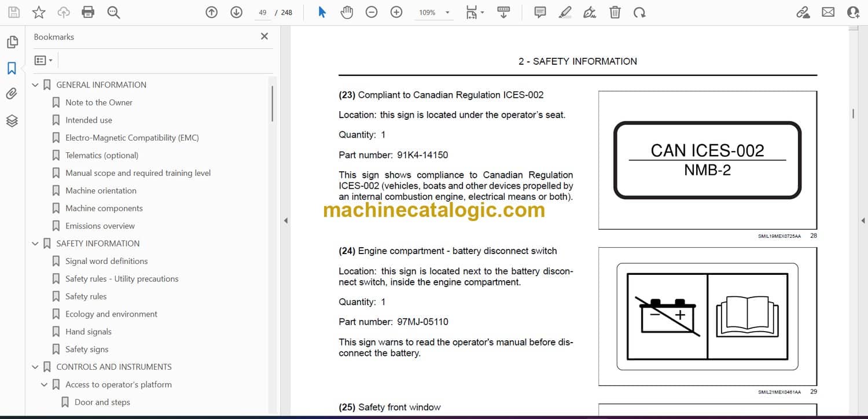This screenshot has width=868, height=419.
Task: Add a comment sticky note
Action: [540, 12]
